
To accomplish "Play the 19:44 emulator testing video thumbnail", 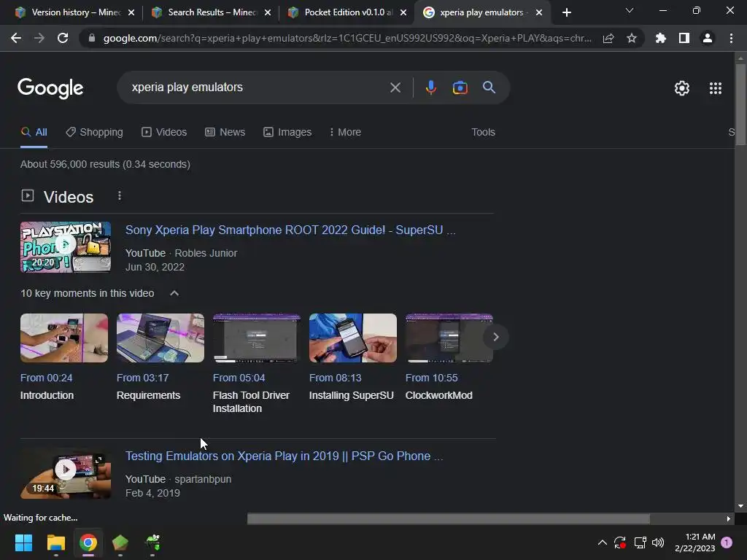I will 66,473.
